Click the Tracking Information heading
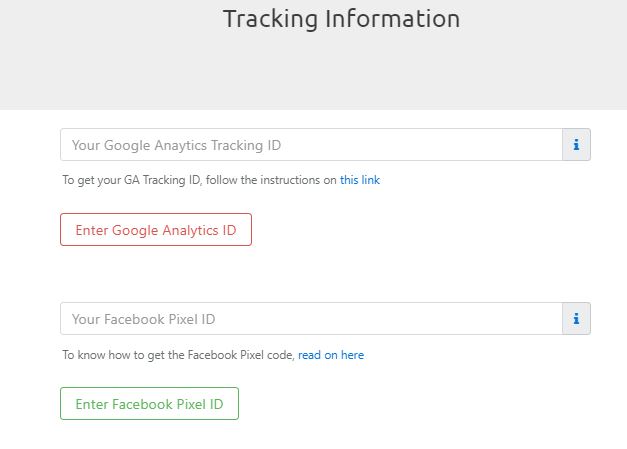Image resolution: width=627 pixels, height=449 pixels. pos(341,19)
